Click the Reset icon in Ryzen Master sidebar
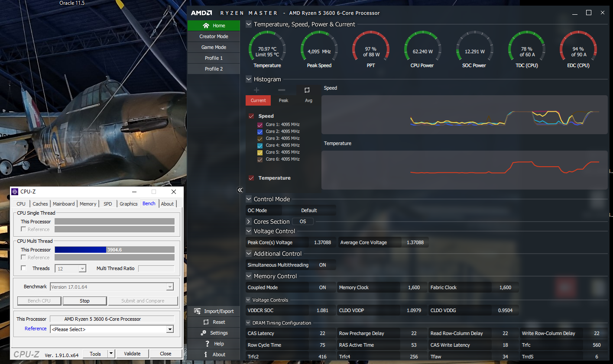Viewport: 613px width, 364px height. [x=206, y=322]
